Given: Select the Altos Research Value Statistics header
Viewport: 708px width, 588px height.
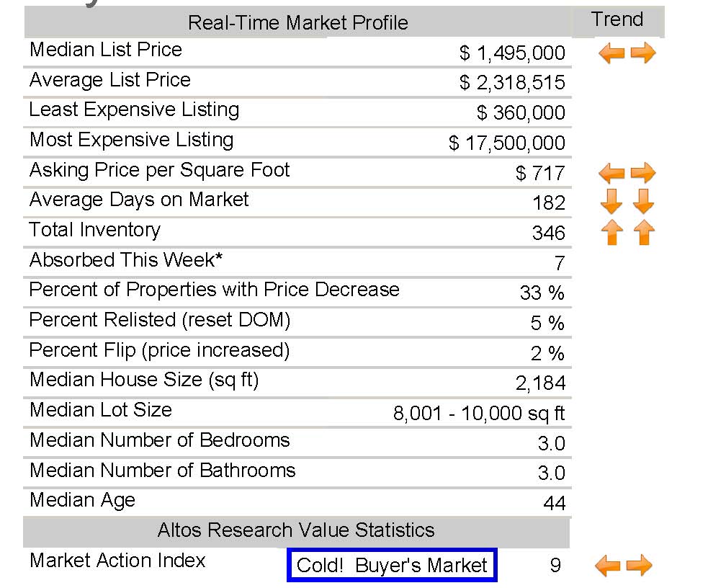Looking at the screenshot, I should [x=296, y=531].
